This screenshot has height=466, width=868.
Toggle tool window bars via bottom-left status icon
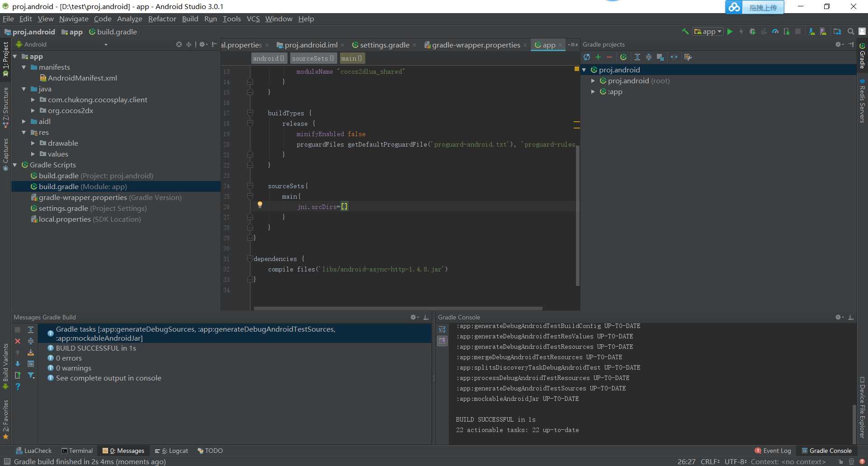[6, 461]
